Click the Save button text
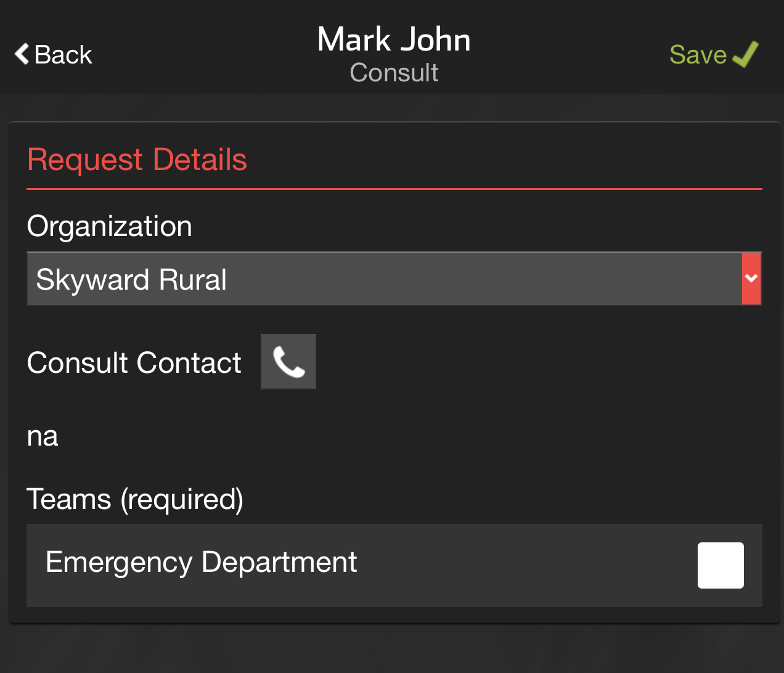Viewport: 784px width, 673px height. click(x=698, y=55)
